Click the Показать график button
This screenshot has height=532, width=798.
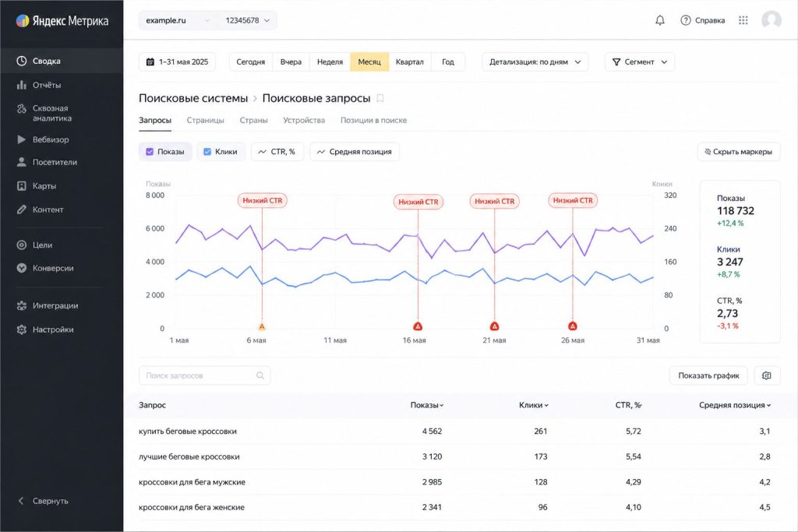point(708,375)
